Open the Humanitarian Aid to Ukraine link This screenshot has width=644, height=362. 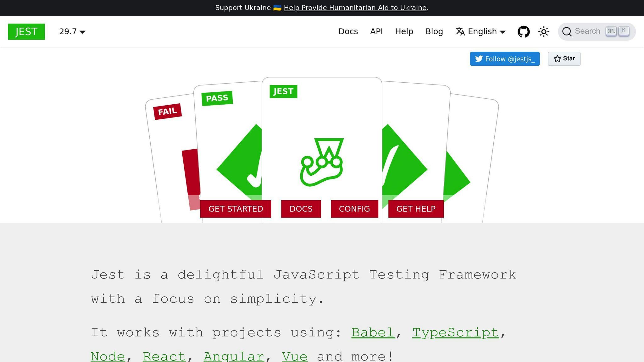[x=355, y=8]
